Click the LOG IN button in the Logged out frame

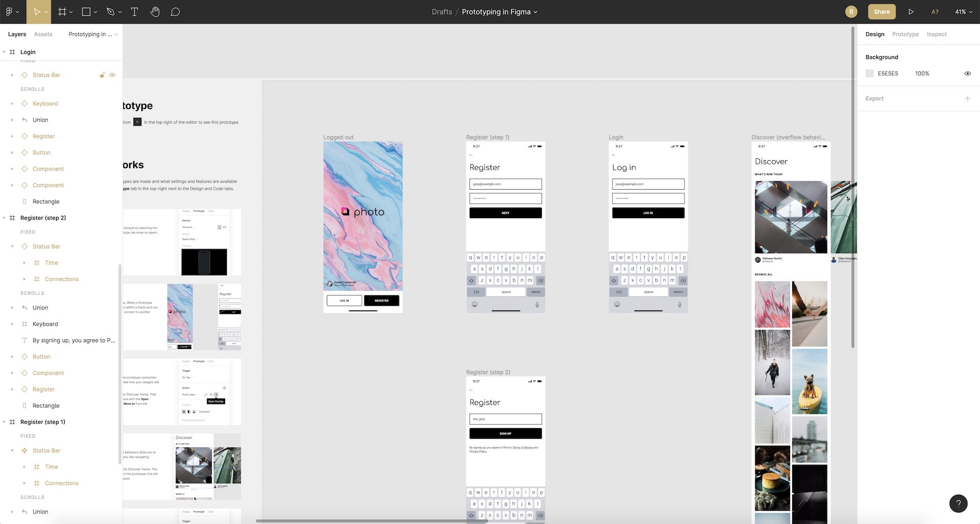345,301
